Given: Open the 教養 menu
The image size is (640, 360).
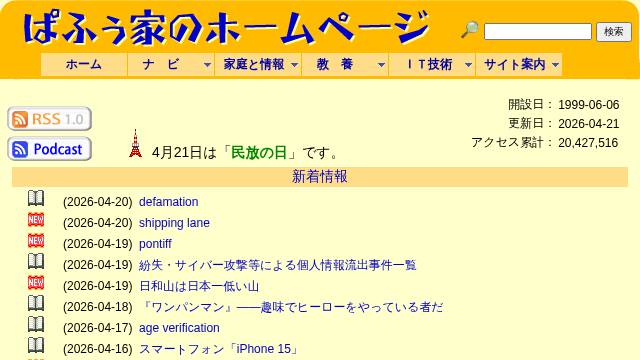Looking at the screenshot, I should (x=345, y=64).
